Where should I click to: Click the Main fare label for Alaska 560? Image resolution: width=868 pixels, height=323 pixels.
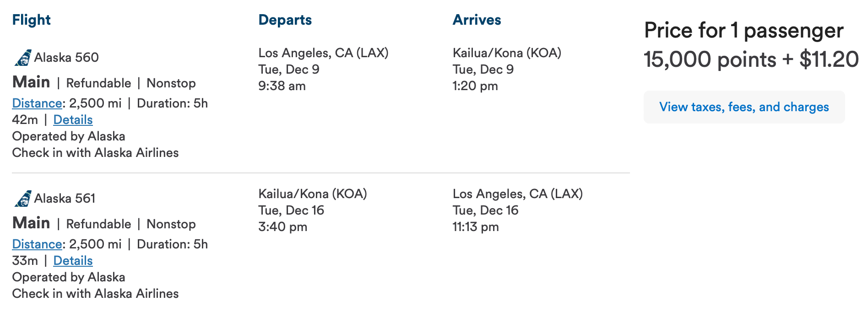pyautogui.click(x=31, y=82)
